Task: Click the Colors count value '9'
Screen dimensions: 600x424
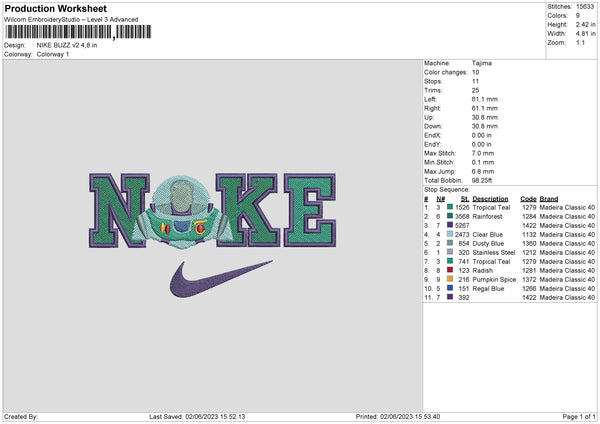Action: click(x=578, y=16)
